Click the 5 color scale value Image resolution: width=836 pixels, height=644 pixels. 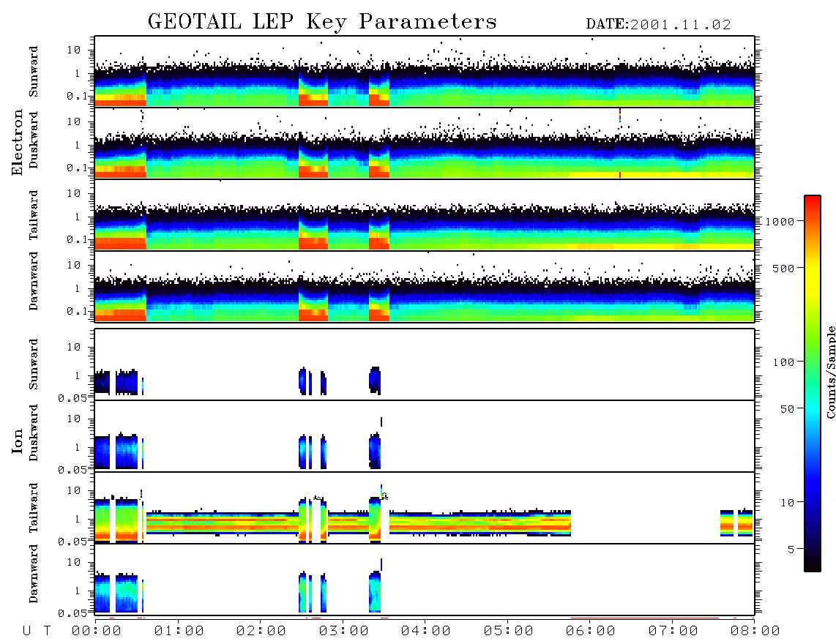(791, 550)
